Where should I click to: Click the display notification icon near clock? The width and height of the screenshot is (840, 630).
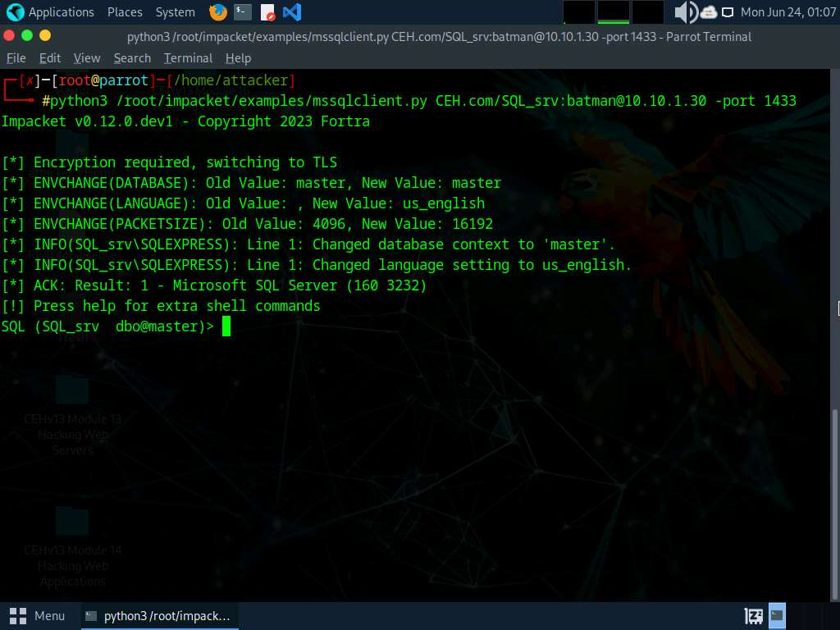[x=728, y=12]
